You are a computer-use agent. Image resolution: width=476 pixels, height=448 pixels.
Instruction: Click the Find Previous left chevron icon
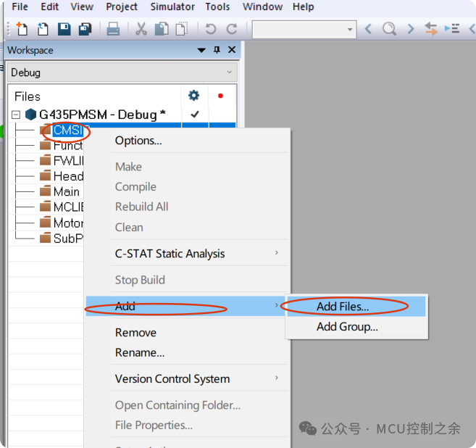368,29
